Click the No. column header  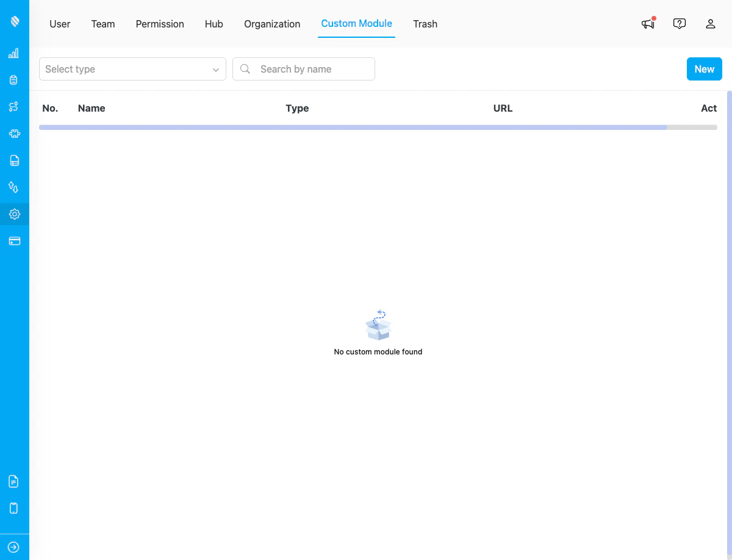[x=50, y=108]
